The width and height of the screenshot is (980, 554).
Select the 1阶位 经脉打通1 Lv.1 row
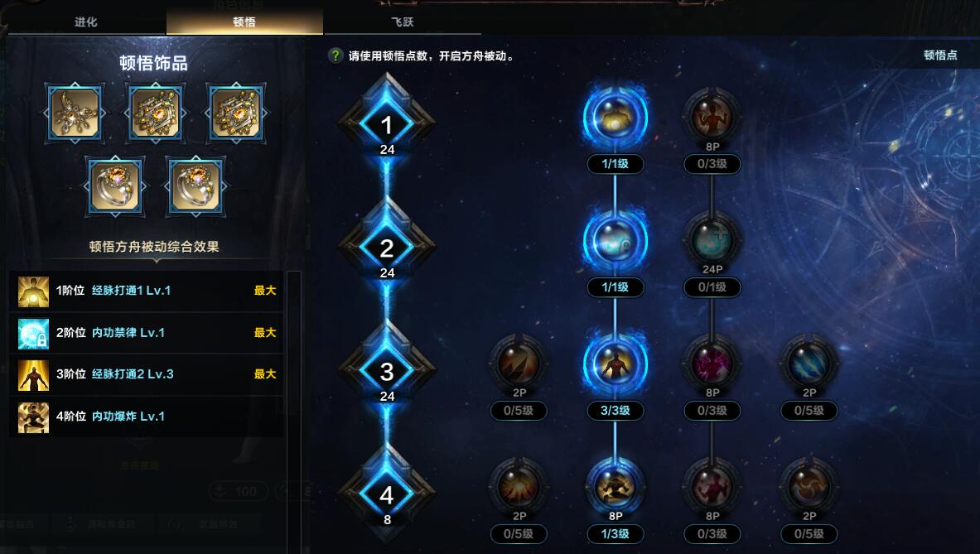147,291
